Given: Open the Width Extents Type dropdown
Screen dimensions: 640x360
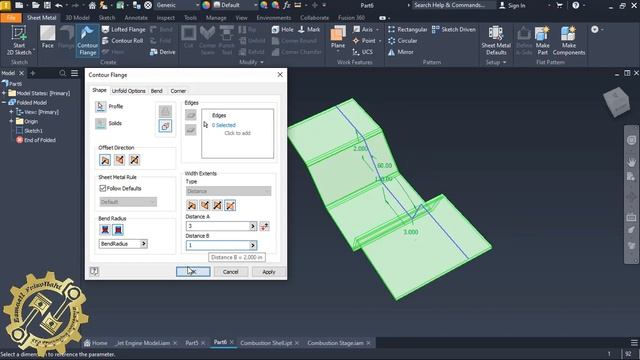Looking at the screenshot, I should point(228,191).
